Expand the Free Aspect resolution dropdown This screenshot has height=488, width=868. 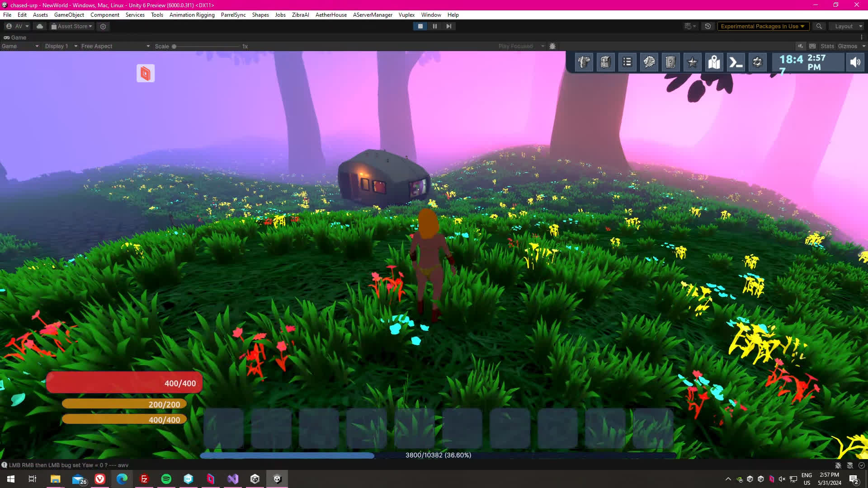point(115,46)
